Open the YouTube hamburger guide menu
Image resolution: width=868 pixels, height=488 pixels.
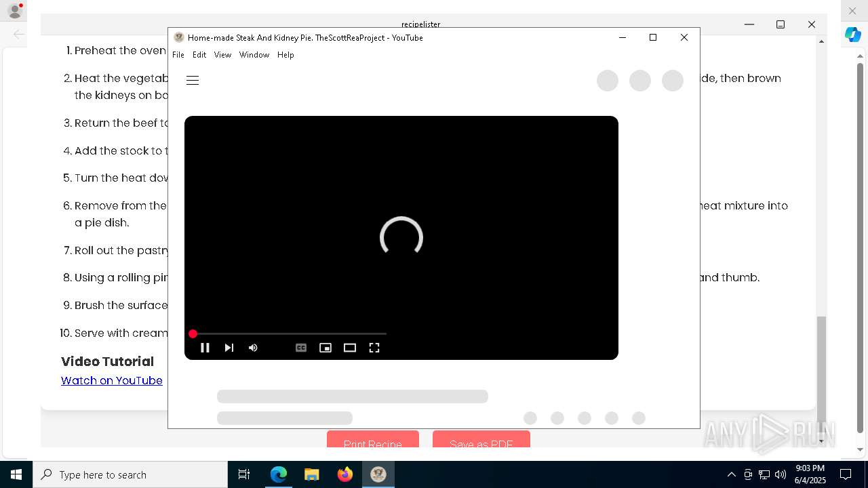click(x=193, y=80)
